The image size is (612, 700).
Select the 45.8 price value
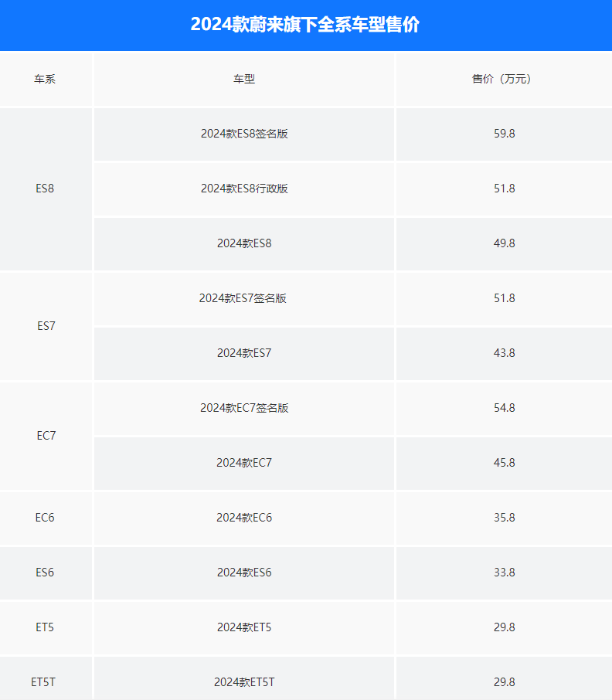(505, 463)
